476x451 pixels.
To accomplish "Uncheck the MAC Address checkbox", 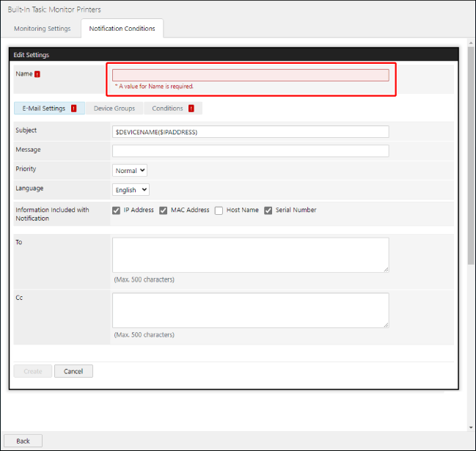I will pos(164,210).
